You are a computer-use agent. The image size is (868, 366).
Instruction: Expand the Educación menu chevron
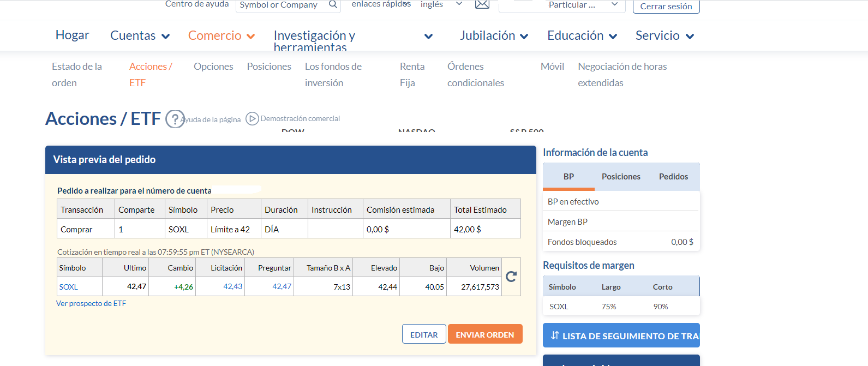[x=613, y=37]
